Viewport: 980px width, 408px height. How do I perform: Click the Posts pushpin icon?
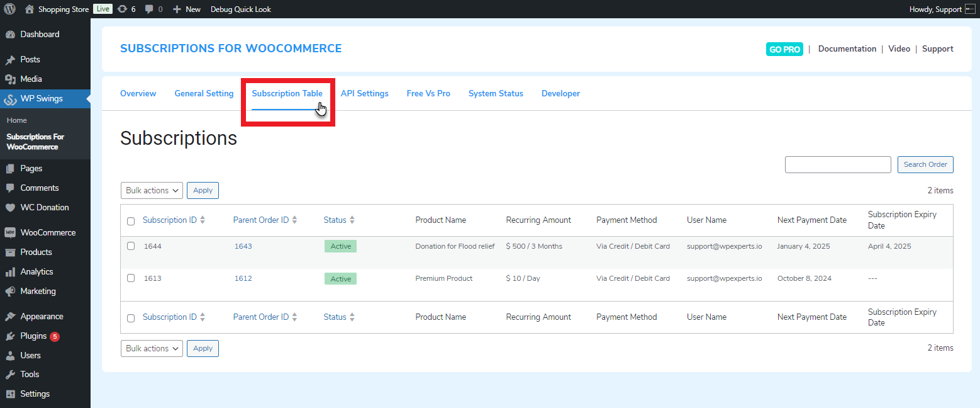pyautogui.click(x=10, y=60)
